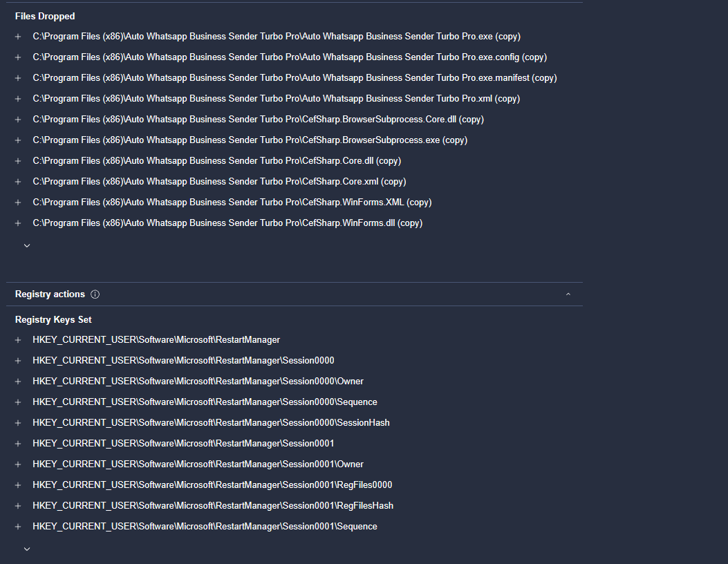728x564 pixels.
Task: Click the Registry actions section title
Action: [50, 294]
